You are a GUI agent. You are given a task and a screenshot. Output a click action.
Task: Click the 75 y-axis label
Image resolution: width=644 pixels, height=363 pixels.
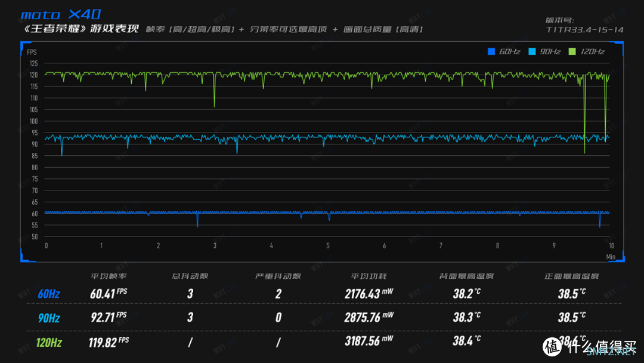[35, 179]
